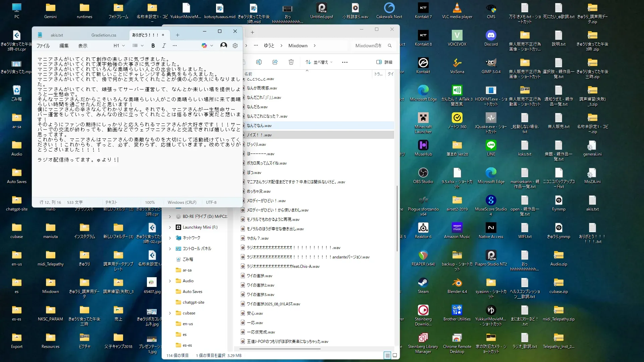The width and height of the screenshot is (644, 362).
Task: Open the H1 heading dropdown
Action: 119,46
